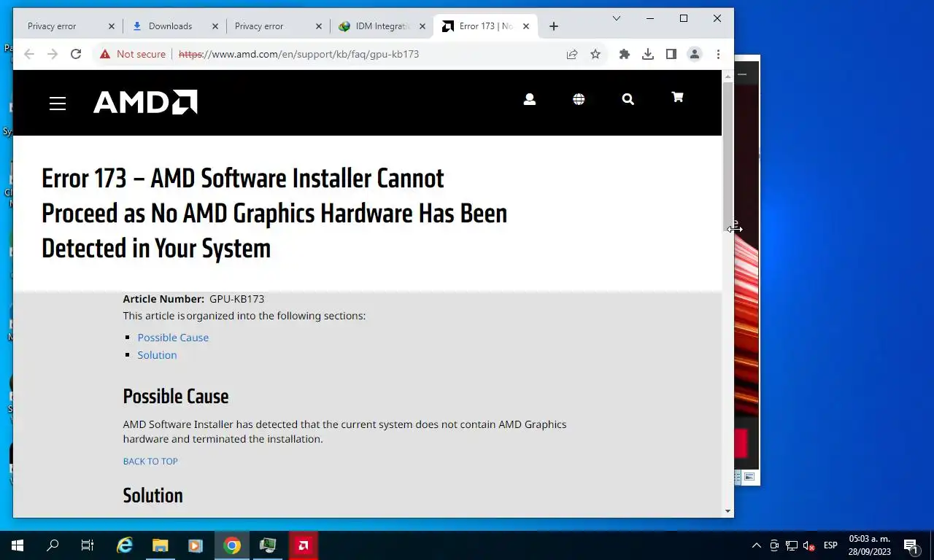The image size is (934, 560).
Task: Open the shopping cart icon
Action: click(x=677, y=98)
